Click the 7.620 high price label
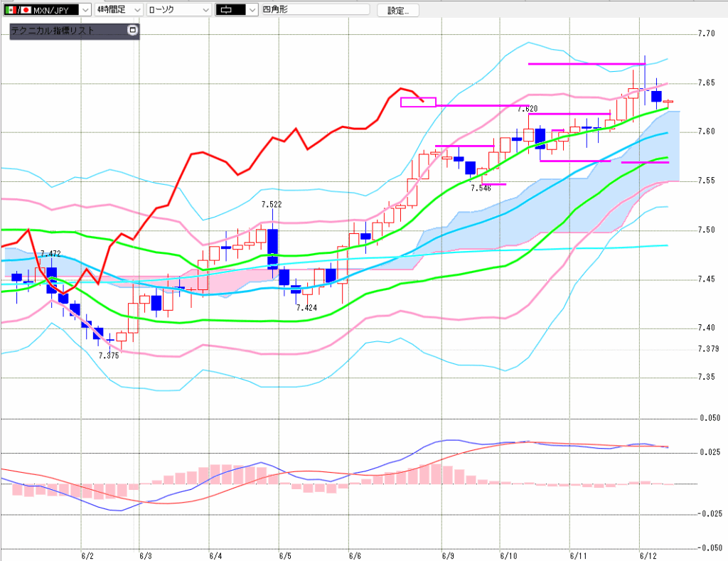The height and width of the screenshot is (561, 728). point(528,109)
